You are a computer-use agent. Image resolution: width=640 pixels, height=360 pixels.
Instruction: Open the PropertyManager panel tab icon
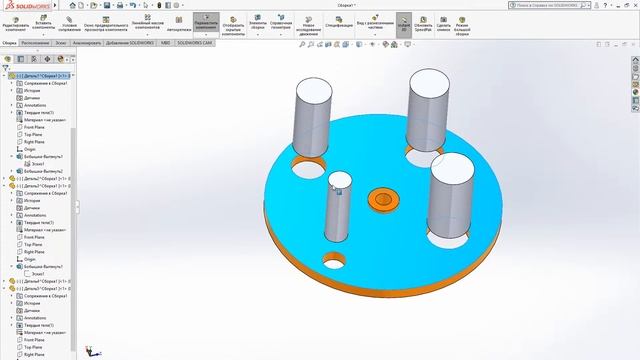tap(21, 59)
